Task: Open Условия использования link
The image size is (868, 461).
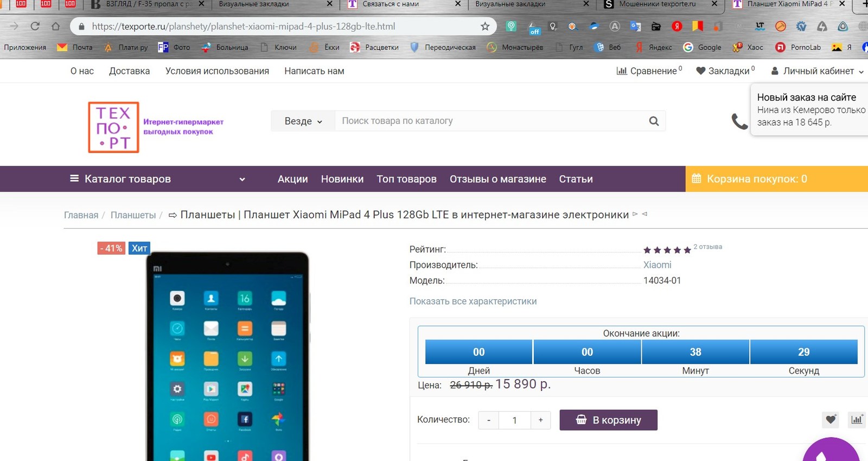Action: [217, 71]
